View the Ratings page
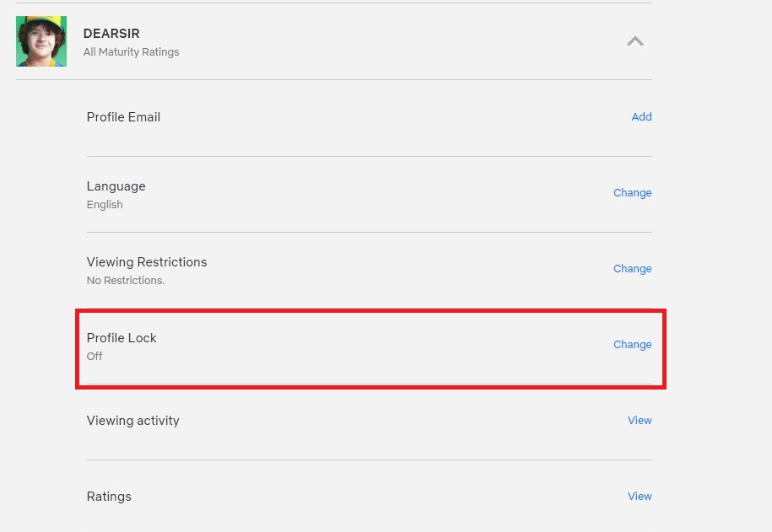The image size is (772, 532). [x=640, y=496]
